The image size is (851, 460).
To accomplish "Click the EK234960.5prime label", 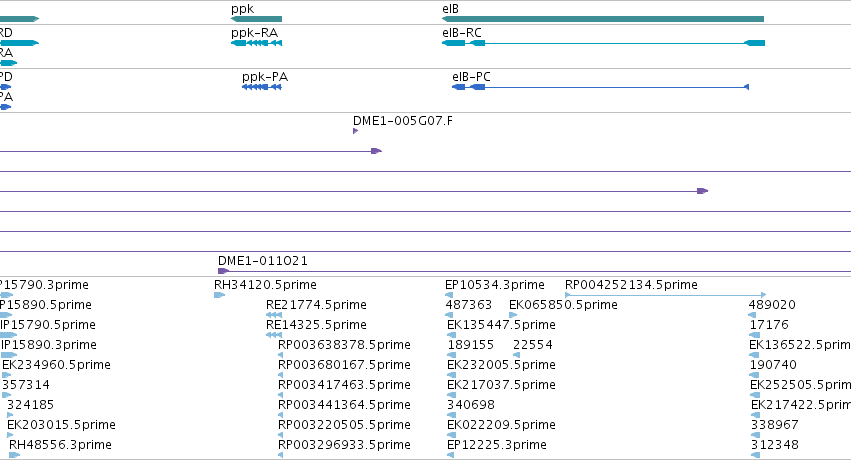I will [x=56, y=365].
